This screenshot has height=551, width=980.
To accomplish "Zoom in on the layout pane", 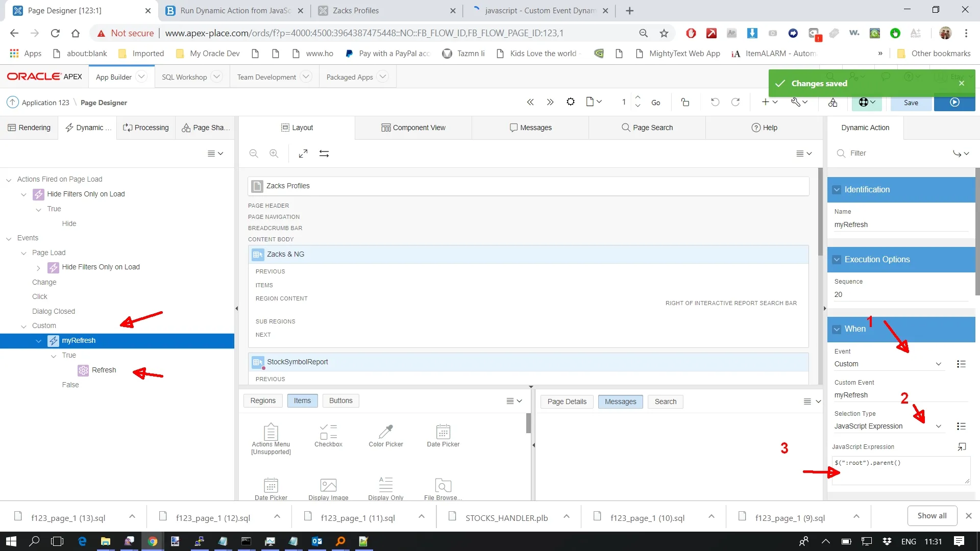I will [x=274, y=154].
